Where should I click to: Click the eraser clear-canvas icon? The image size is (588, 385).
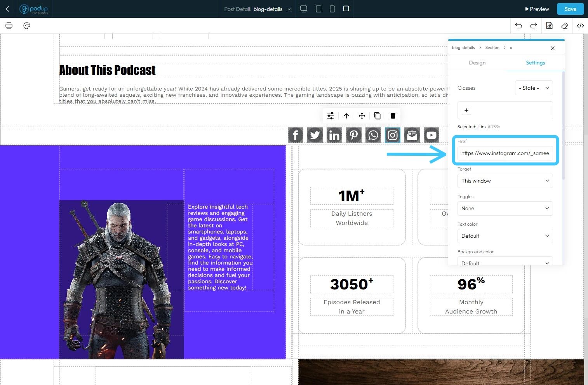click(565, 26)
